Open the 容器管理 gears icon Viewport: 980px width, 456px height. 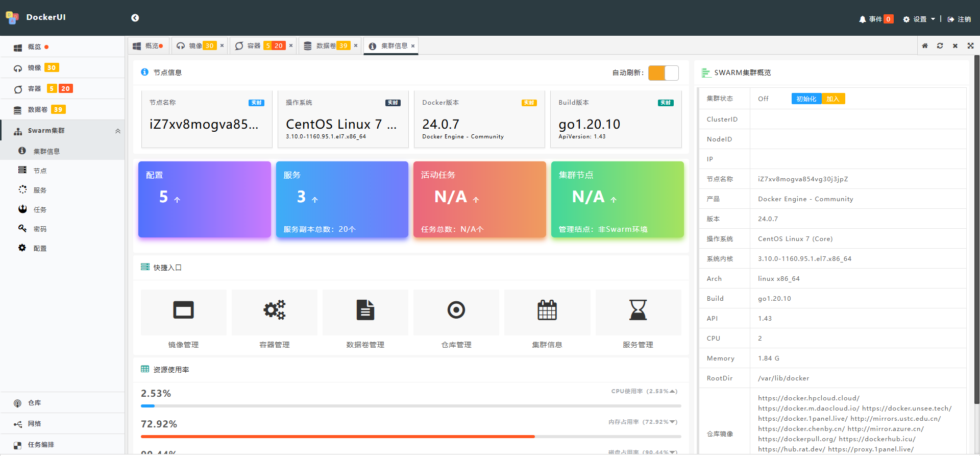coord(274,310)
